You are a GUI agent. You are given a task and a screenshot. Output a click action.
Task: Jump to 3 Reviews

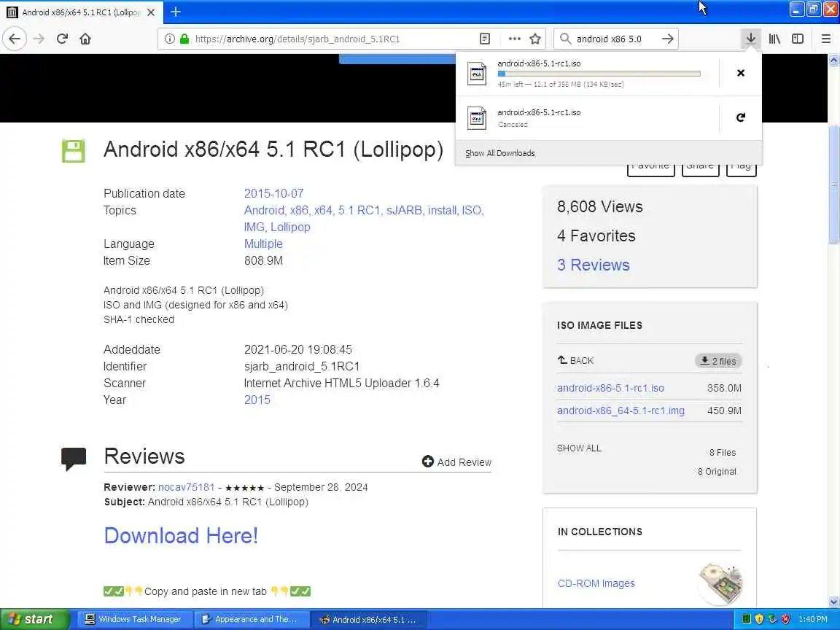click(593, 265)
